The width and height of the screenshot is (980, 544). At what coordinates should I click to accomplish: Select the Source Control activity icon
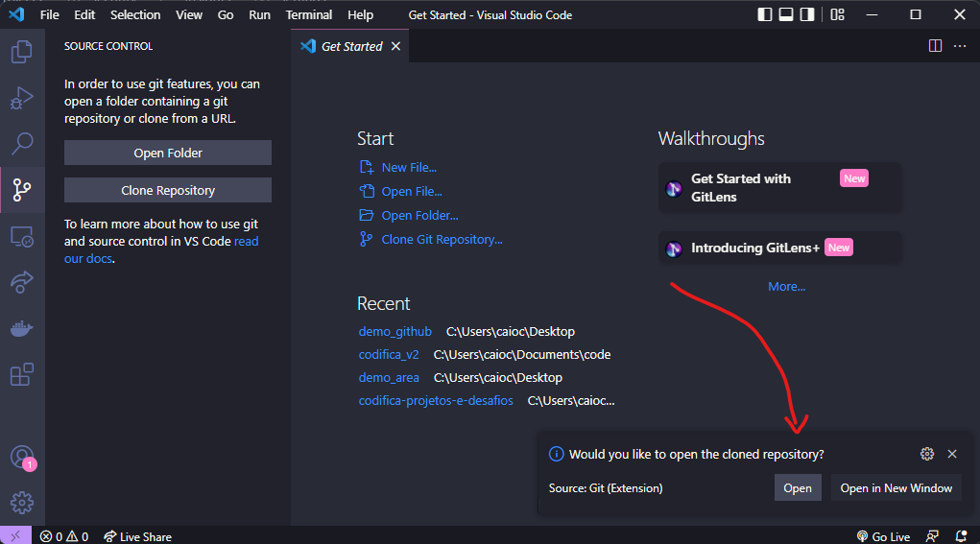(x=21, y=189)
